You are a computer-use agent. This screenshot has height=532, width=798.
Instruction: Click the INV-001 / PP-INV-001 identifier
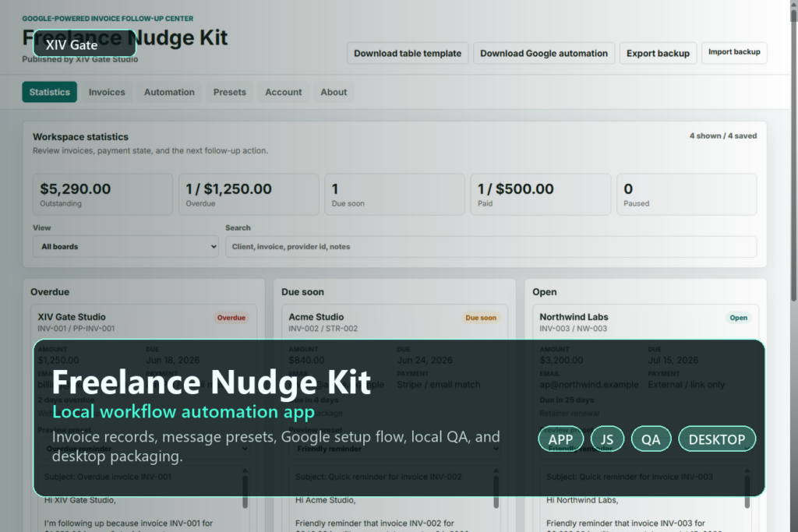[76, 329]
